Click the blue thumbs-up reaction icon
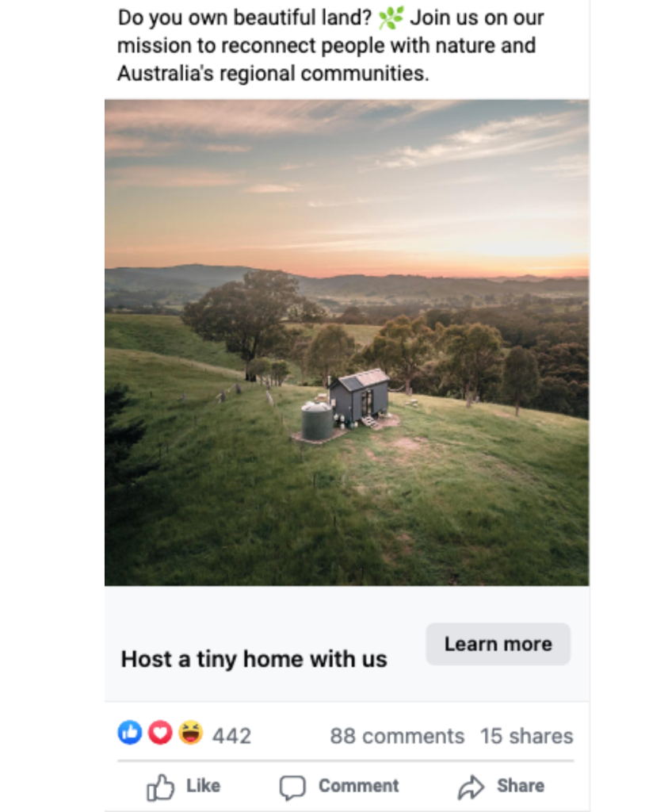 point(130,733)
